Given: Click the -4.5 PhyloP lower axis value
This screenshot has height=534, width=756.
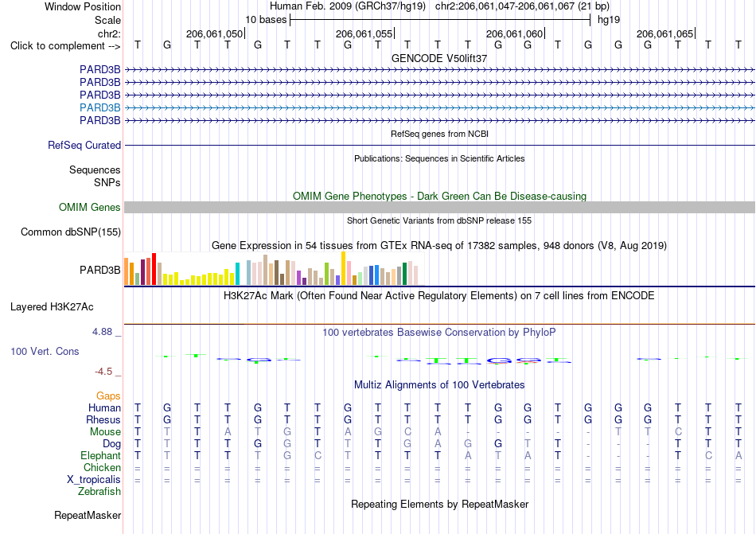Looking at the screenshot, I should coord(103,371).
